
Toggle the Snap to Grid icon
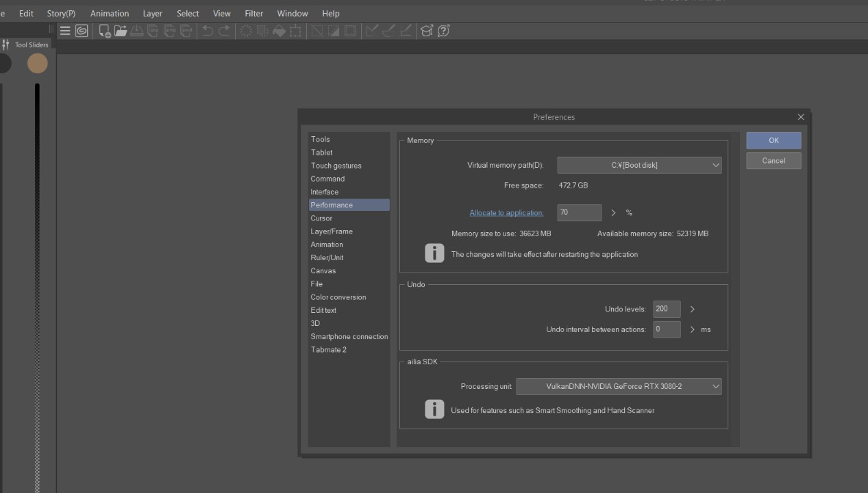[405, 31]
